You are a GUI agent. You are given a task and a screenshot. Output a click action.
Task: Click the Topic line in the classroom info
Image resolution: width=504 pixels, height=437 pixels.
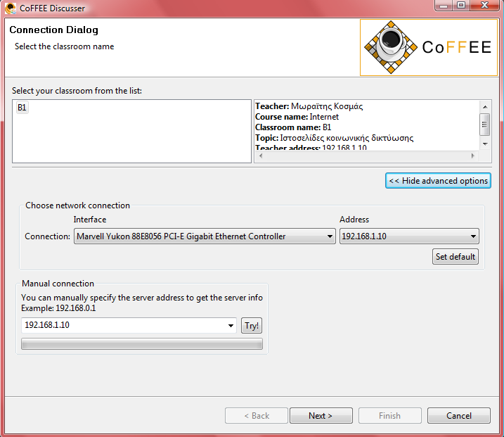[x=335, y=138]
